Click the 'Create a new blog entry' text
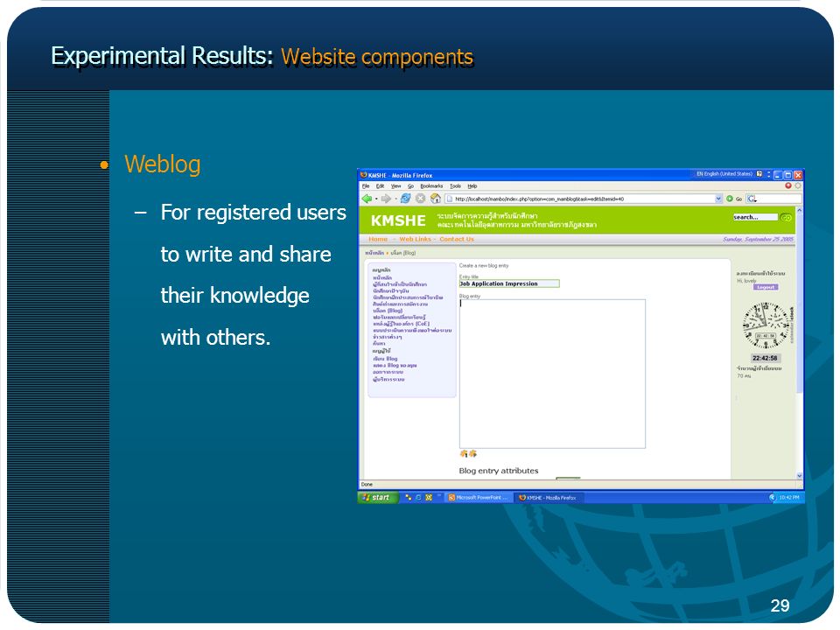The width and height of the screenshot is (840, 630). click(x=484, y=266)
